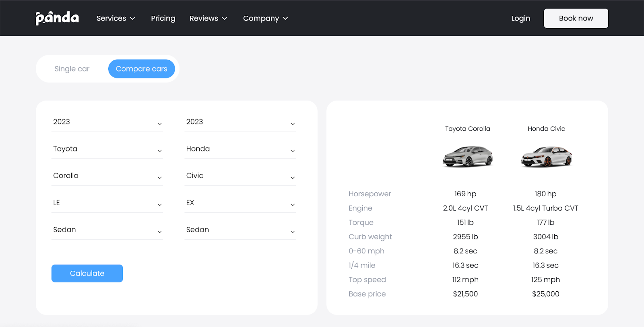Click the 3004 lb curb weight value
This screenshot has width=644, height=327.
point(545,237)
